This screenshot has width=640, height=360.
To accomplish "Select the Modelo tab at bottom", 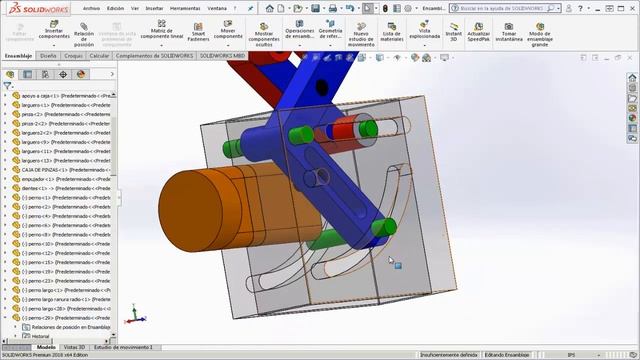I will click(x=46, y=347).
